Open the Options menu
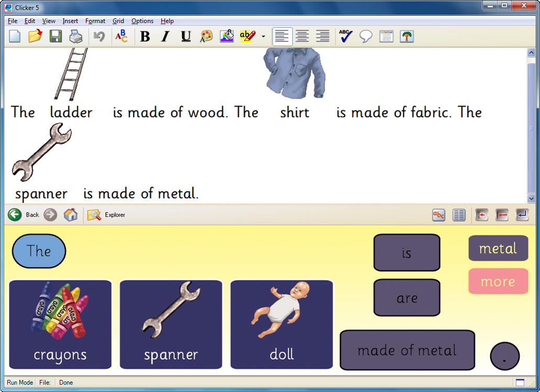This screenshot has height=392, width=540. click(142, 20)
